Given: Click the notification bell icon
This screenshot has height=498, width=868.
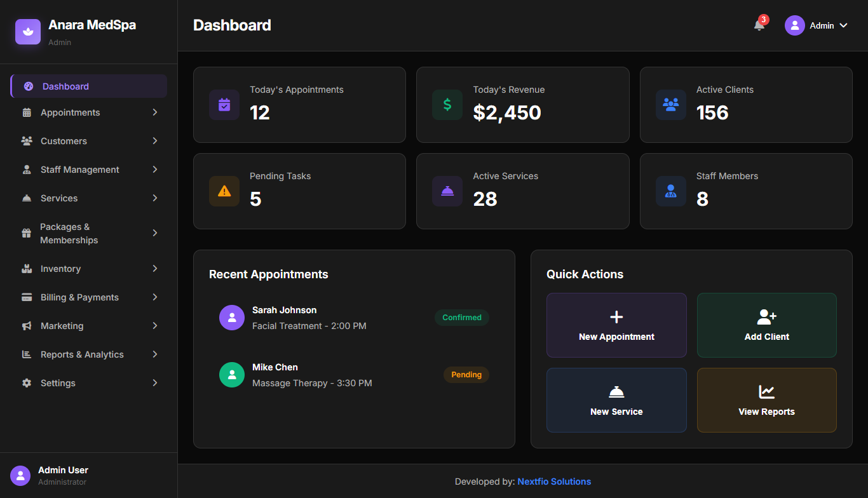Looking at the screenshot, I should [x=759, y=25].
